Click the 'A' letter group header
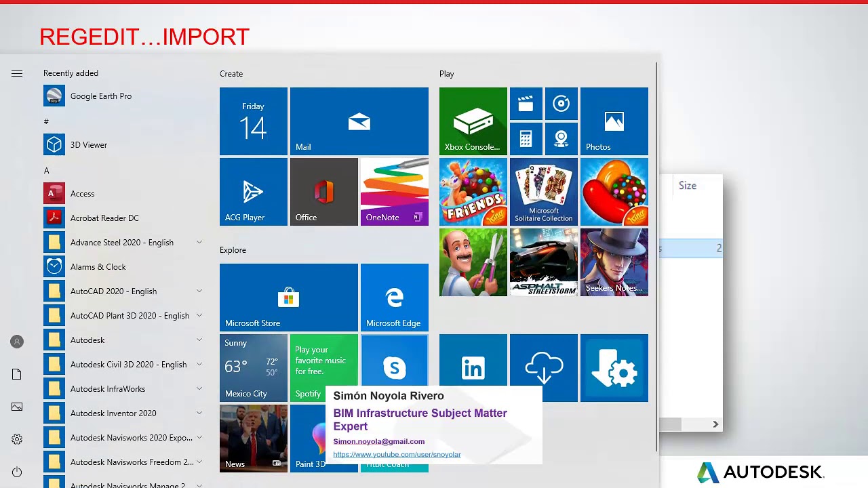The width and height of the screenshot is (868, 488). 47,171
